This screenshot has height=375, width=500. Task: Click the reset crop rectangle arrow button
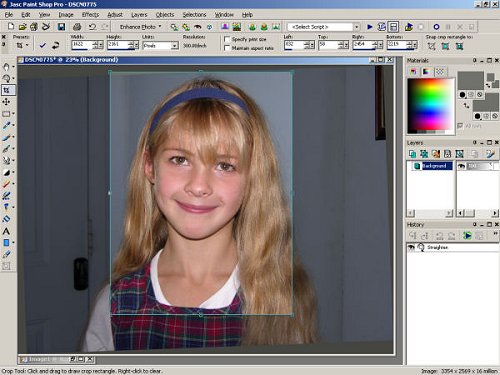(55, 45)
